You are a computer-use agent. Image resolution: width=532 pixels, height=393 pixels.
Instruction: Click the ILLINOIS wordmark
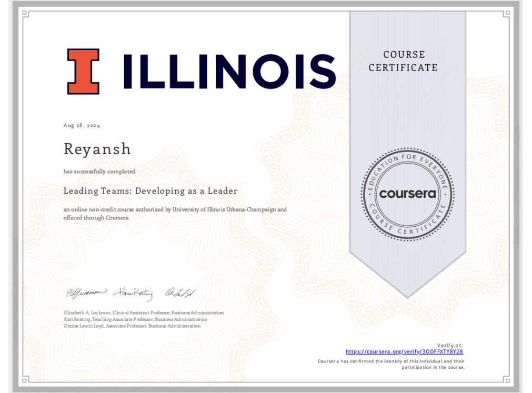(230, 72)
